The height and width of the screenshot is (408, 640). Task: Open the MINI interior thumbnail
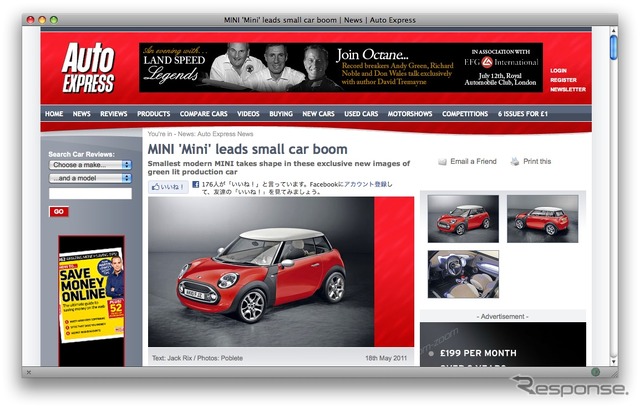click(463, 274)
